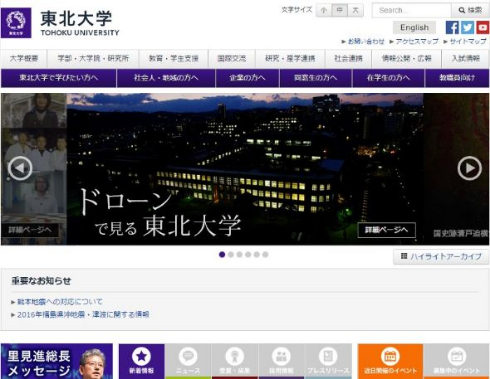The height and width of the screenshot is (379, 490).
Task: Select the プレスリリース document tab
Action: coord(328,361)
